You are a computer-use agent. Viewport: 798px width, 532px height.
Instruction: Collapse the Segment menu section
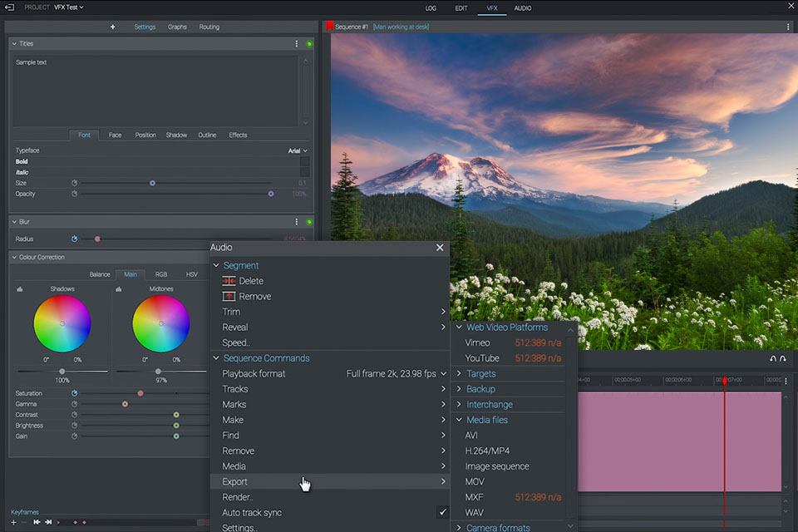(x=216, y=265)
